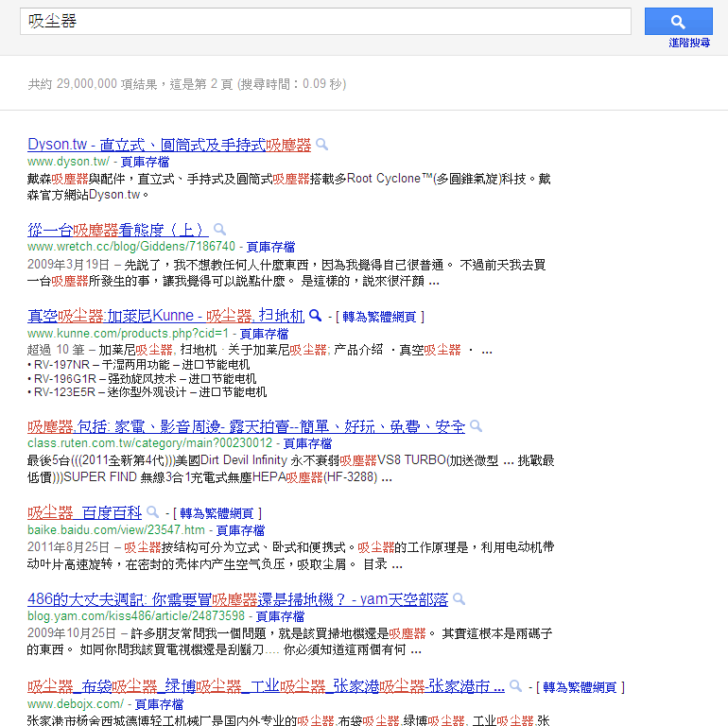This screenshot has width=728, height=726.
Task: Open 頁庫存檔 for www.dyson.tw
Action: point(145,162)
